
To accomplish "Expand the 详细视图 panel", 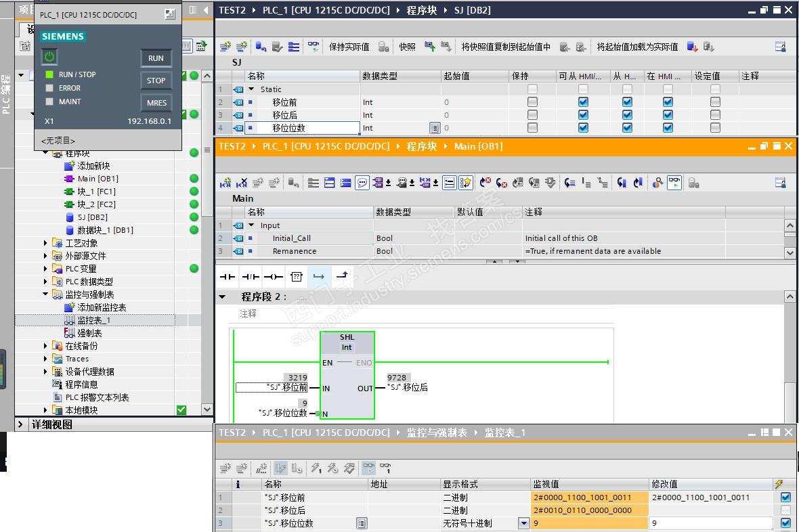I will pyautogui.click(x=20, y=424).
